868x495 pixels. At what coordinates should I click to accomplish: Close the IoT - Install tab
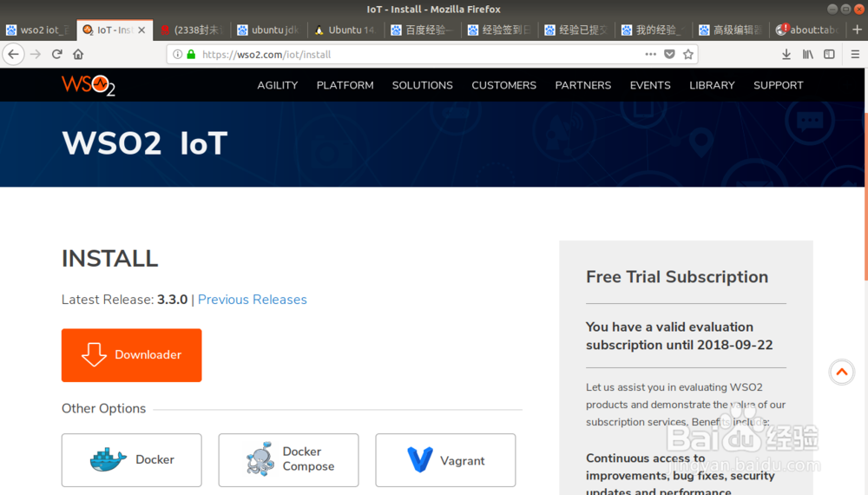[141, 30]
